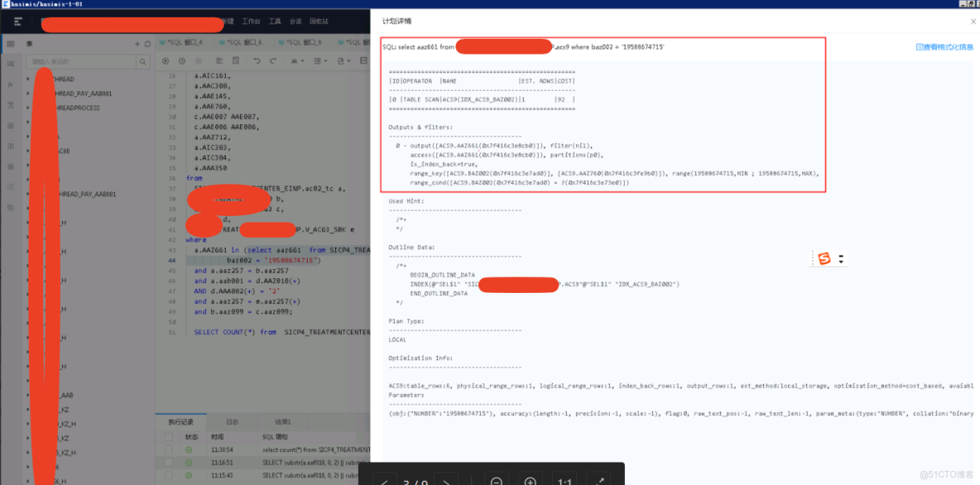Click the 11:30:54 select count record row
Image resolution: width=980 pixels, height=485 pixels.
click(x=262, y=449)
